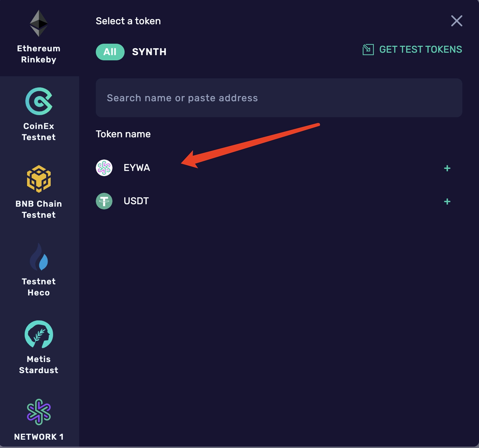Open the GET TEST TOKENS link
This screenshot has width=479, height=448.
(420, 50)
